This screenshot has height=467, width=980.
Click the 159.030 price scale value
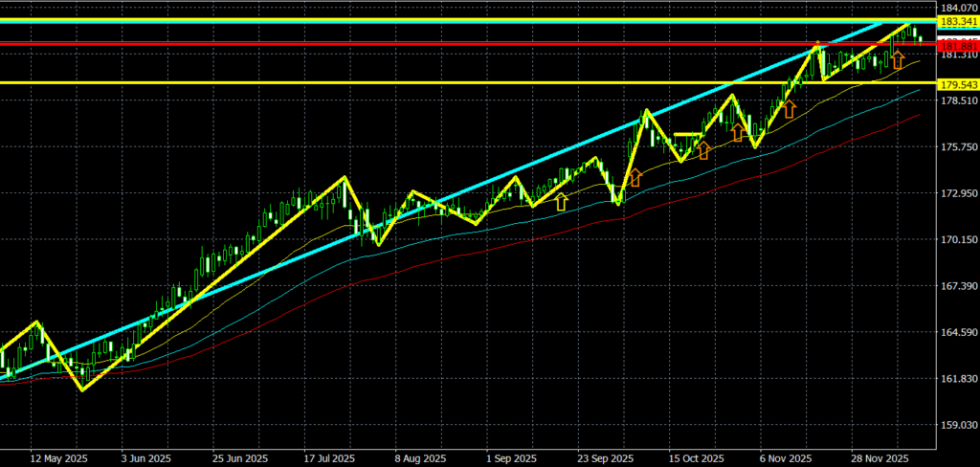pyautogui.click(x=957, y=426)
